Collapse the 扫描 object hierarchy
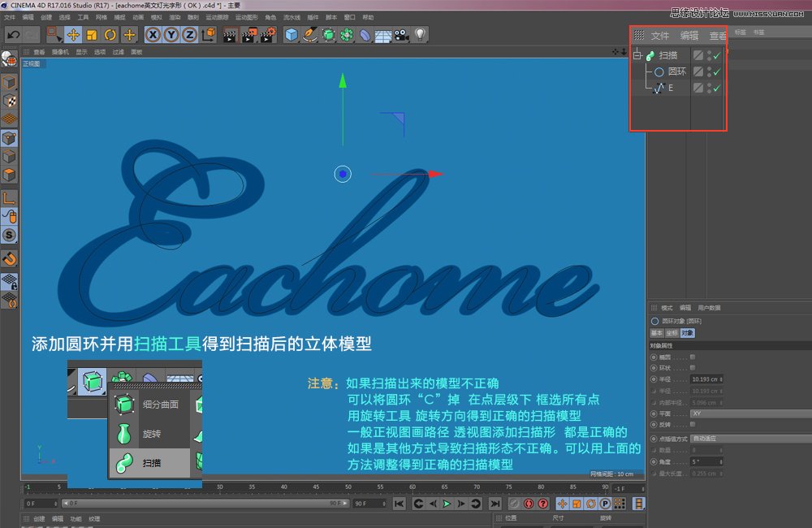Image resolution: width=812 pixels, height=528 pixels. 637,54
